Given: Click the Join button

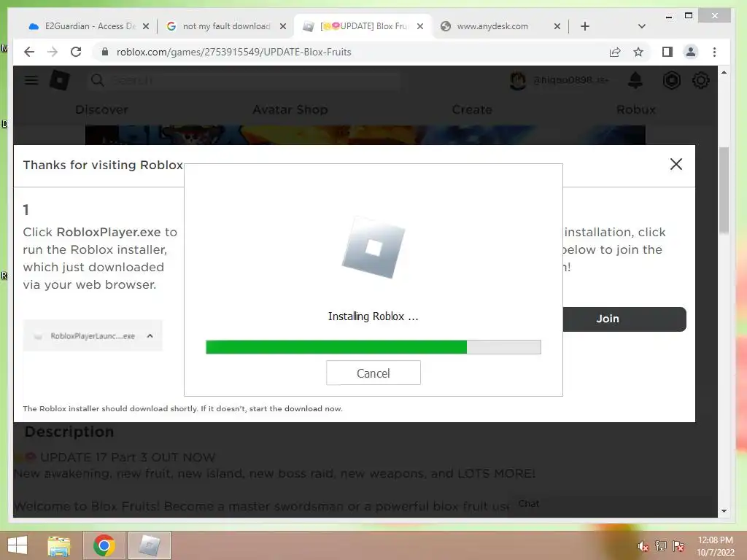Looking at the screenshot, I should (x=624, y=319).
